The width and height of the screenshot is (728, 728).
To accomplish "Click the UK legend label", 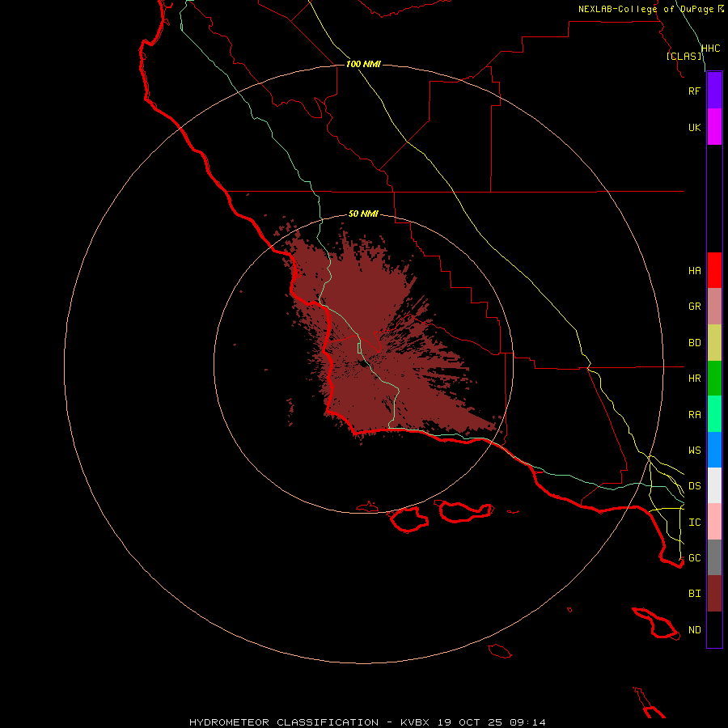I will coord(694,127).
